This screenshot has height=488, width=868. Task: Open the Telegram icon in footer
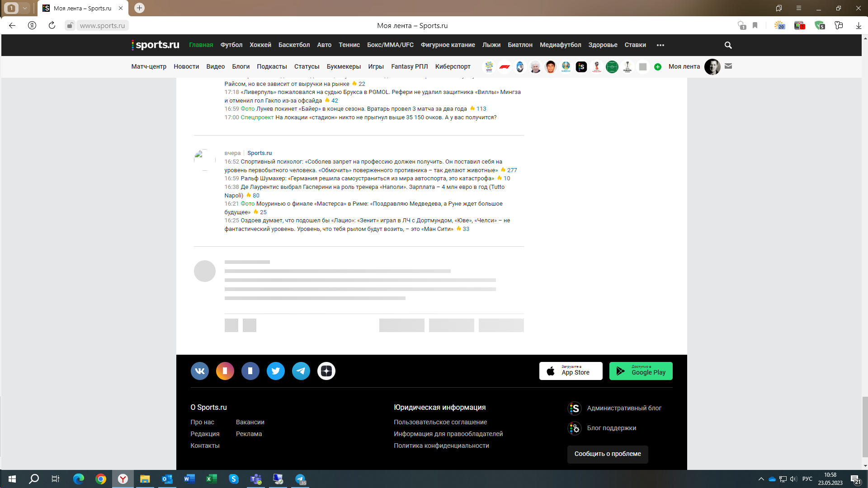click(x=301, y=371)
